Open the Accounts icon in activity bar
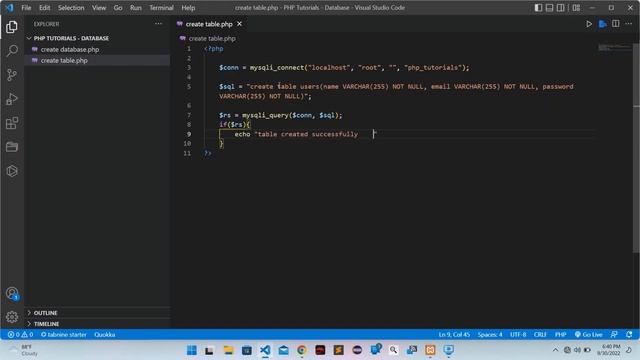This screenshot has width=640, height=360. point(12,293)
